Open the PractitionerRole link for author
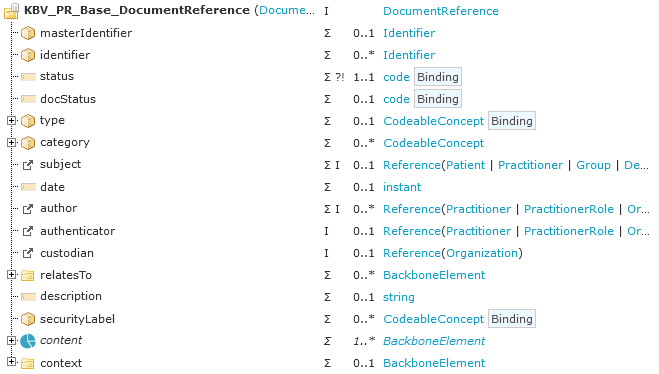The image size is (659, 374). tap(569, 209)
